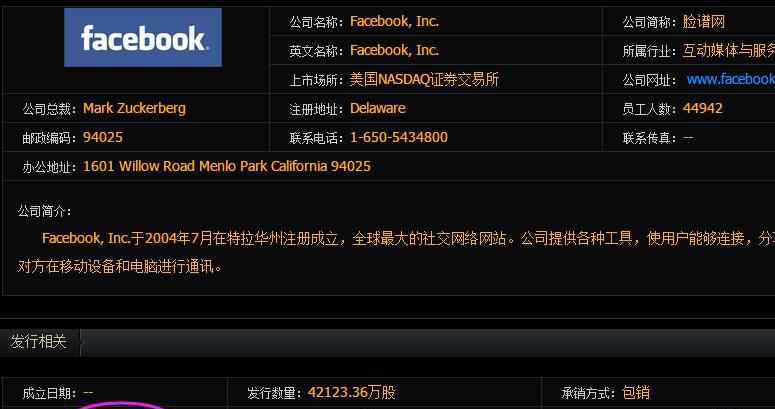This screenshot has height=409, width=775.
Task: Select the 1-650-5434800 phone number
Action: coord(398,137)
